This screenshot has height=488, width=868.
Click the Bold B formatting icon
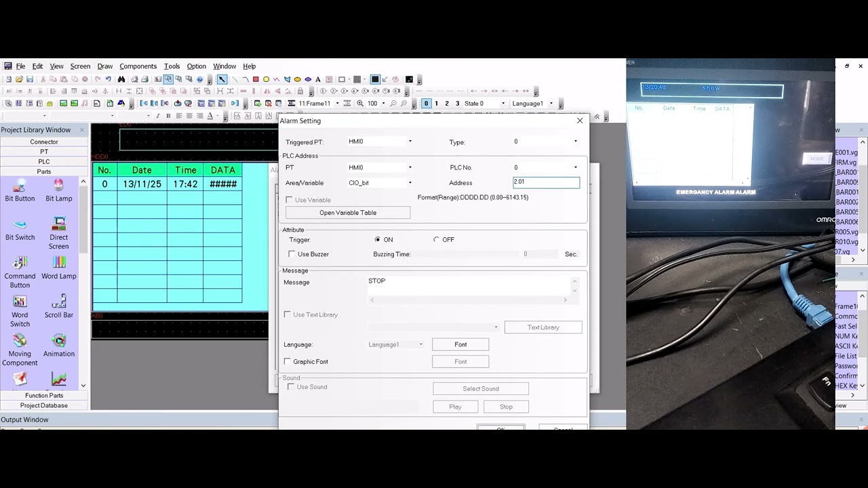tap(168, 116)
